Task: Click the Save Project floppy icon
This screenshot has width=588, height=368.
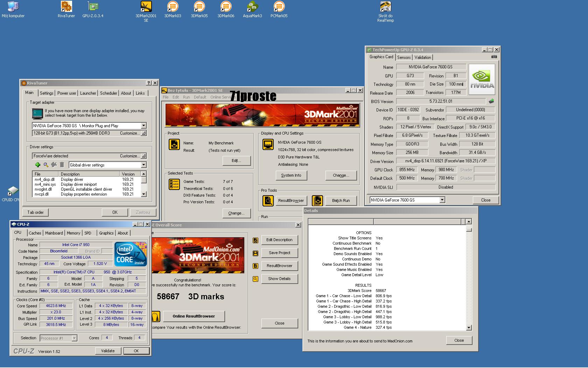Action: tap(255, 253)
